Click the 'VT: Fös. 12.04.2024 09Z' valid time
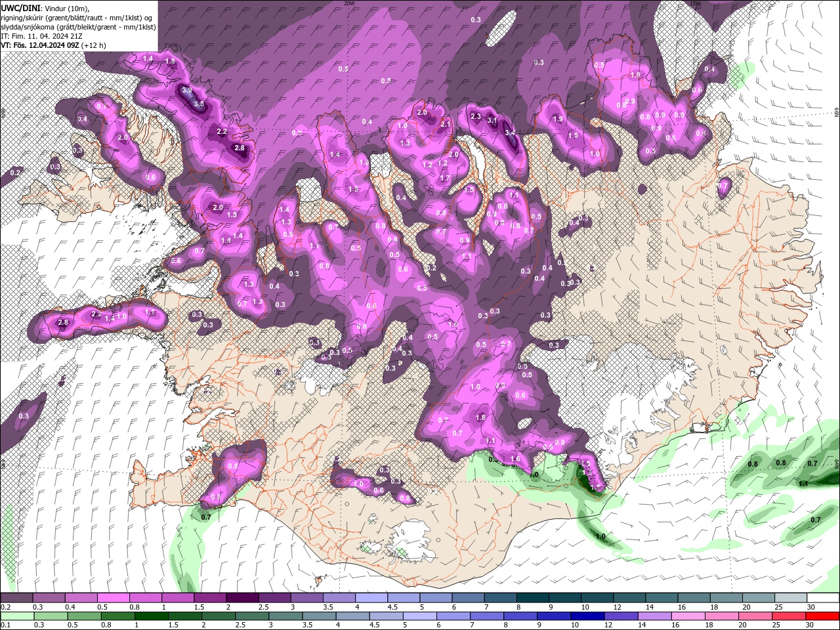 click(x=40, y=45)
